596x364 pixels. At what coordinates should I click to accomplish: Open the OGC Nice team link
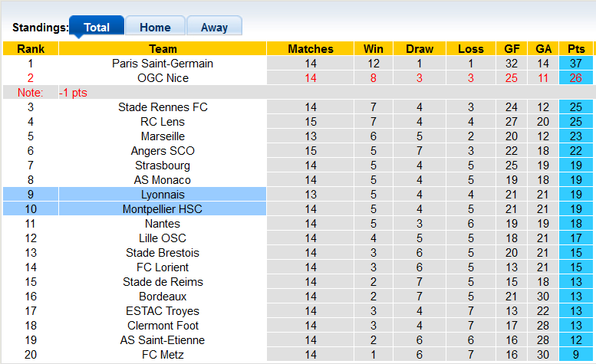click(163, 78)
